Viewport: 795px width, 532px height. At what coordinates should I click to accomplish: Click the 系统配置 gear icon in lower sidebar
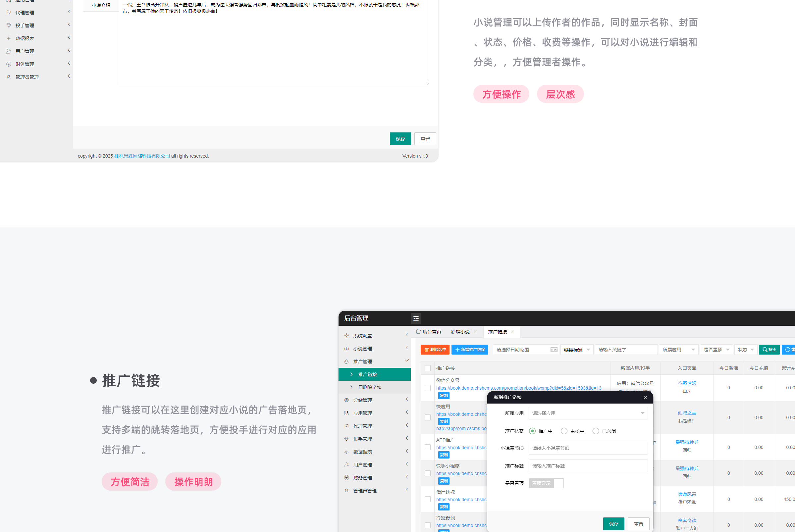tap(346, 336)
